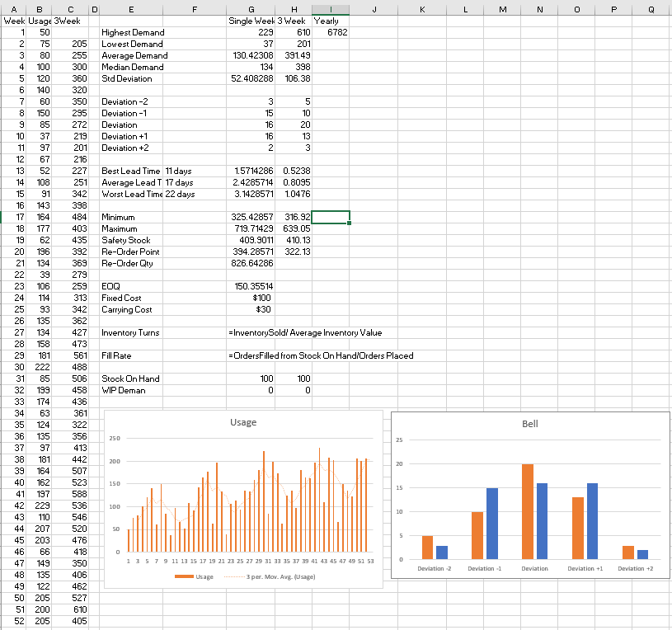Click blue bar above 'Deviation -1' in Bell chart

492,524
